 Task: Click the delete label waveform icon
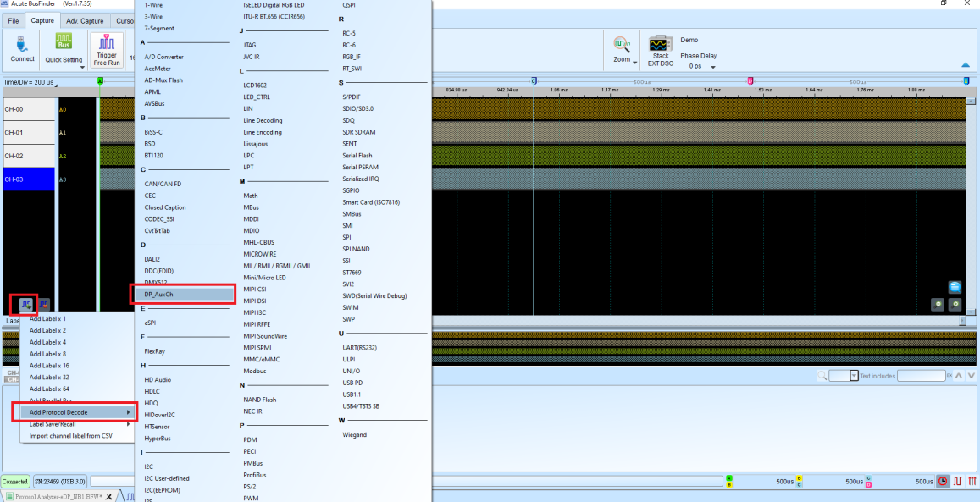(44, 305)
